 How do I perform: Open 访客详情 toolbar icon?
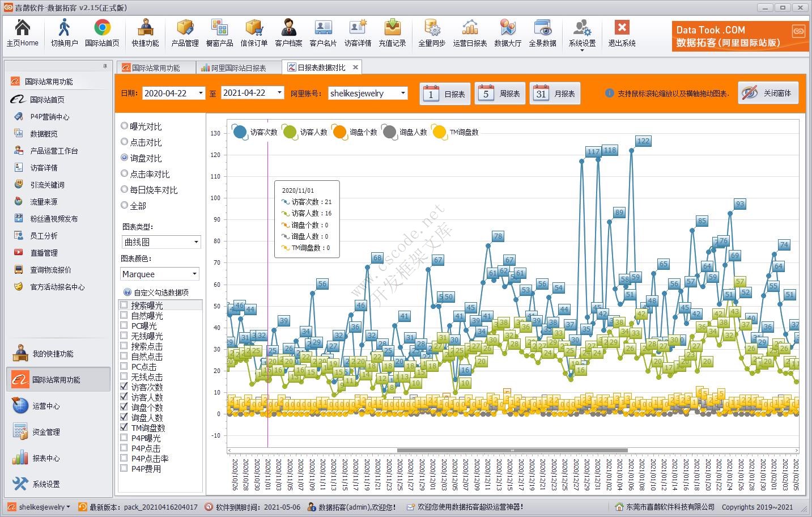358,33
